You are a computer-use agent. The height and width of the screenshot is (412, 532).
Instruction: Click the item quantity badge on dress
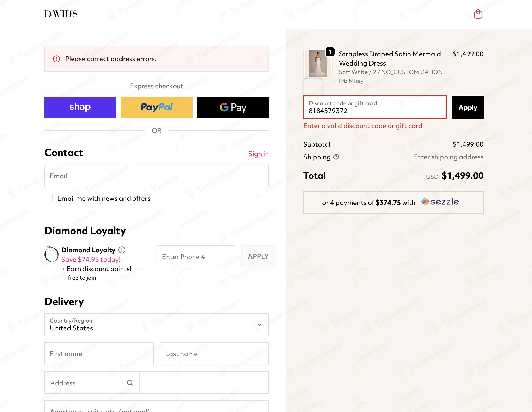(330, 51)
